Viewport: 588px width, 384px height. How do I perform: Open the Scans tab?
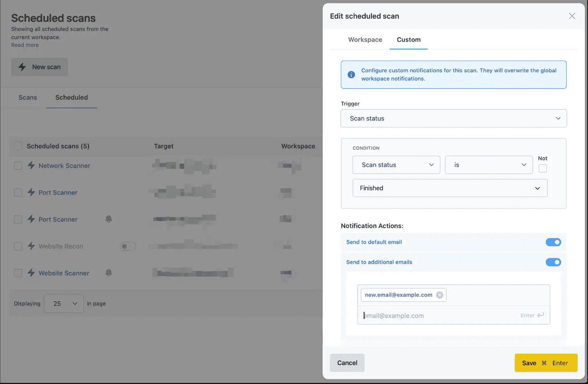(28, 97)
